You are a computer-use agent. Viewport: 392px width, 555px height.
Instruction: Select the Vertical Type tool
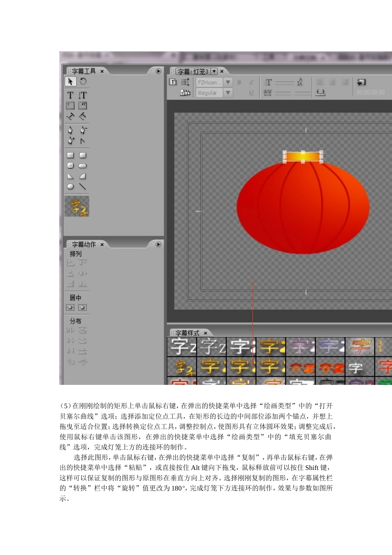point(83,95)
